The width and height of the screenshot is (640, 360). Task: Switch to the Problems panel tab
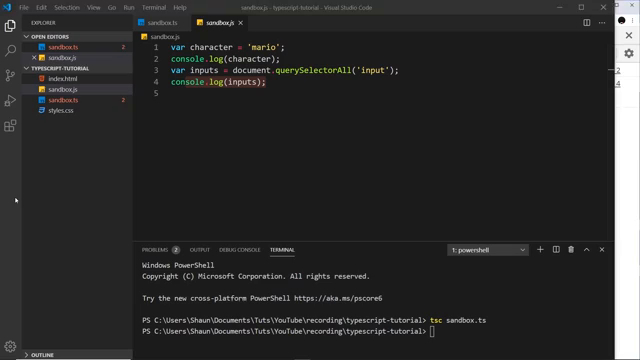(x=155, y=250)
